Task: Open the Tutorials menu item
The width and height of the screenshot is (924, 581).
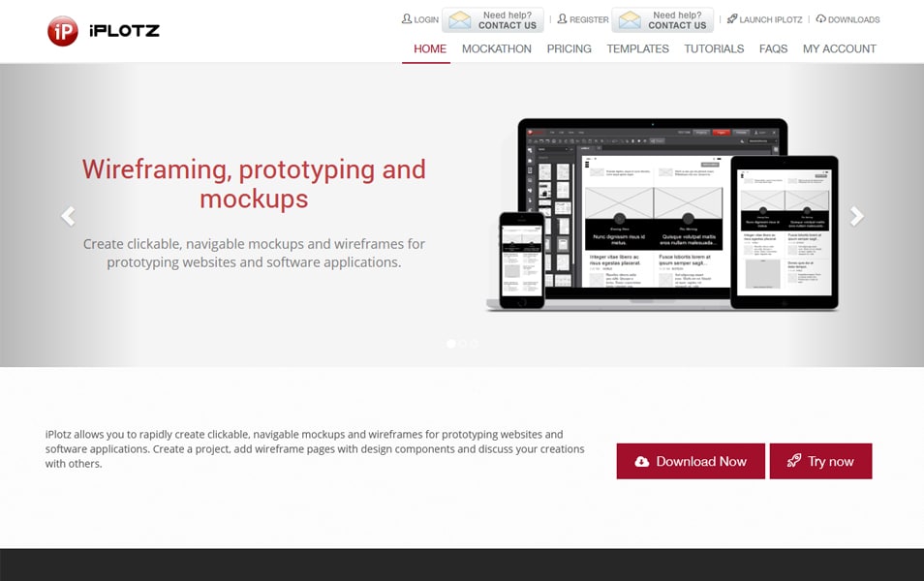Action: click(x=714, y=49)
